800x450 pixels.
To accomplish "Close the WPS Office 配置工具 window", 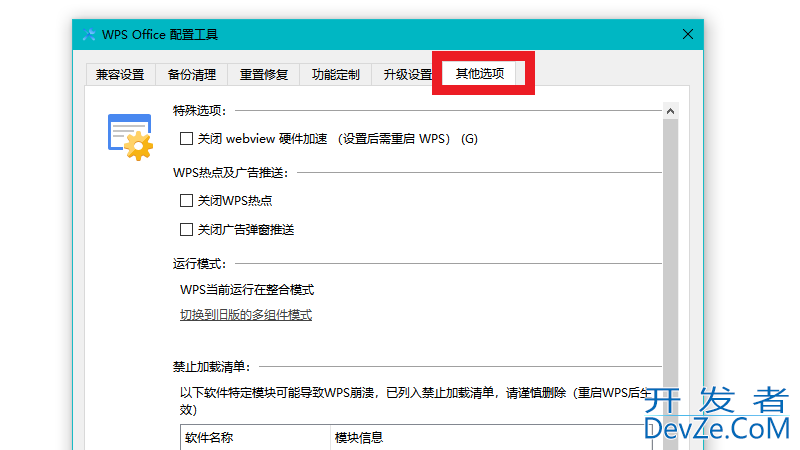I will [688, 34].
